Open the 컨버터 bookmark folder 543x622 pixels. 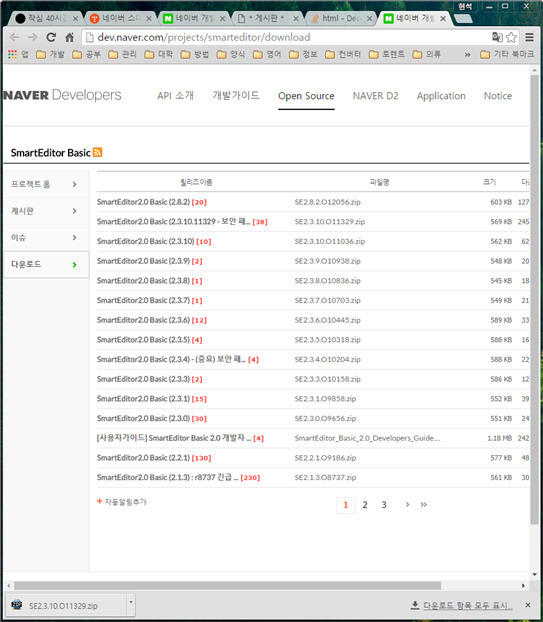coord(343,54)
